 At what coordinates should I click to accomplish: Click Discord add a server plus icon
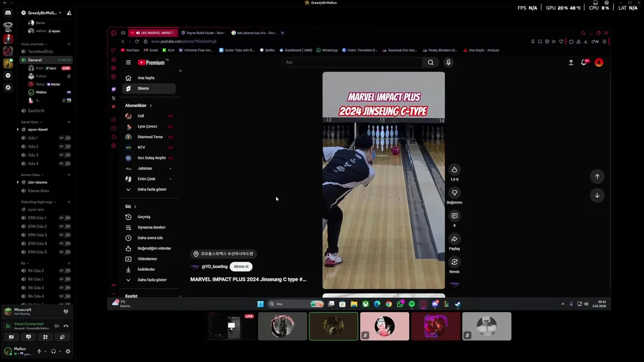tap(8, 75)
